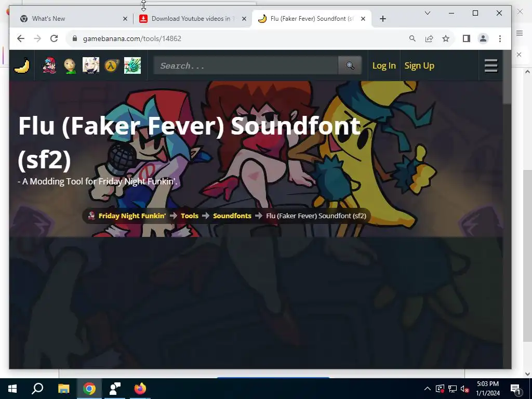Open the Windows Start menu
The height and width of the screenshot is (399, 532).
pos(12,389)
